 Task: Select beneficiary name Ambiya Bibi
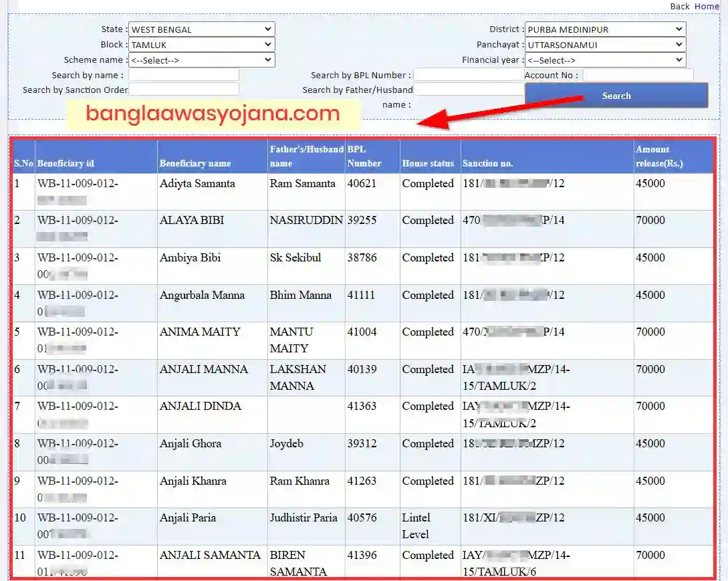click(190, 258)
